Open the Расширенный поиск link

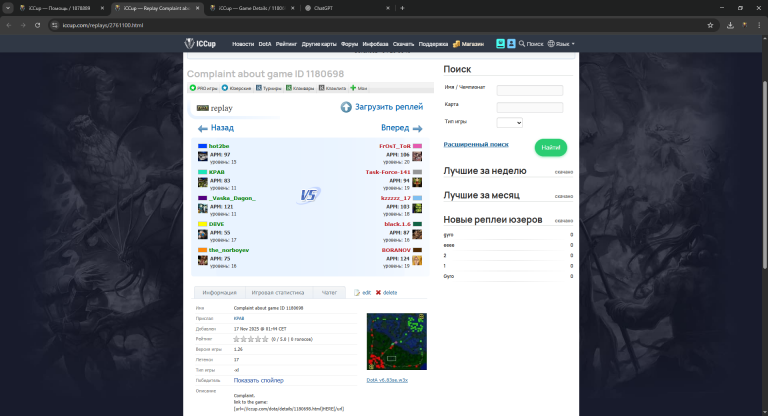(x=476, y=145)
